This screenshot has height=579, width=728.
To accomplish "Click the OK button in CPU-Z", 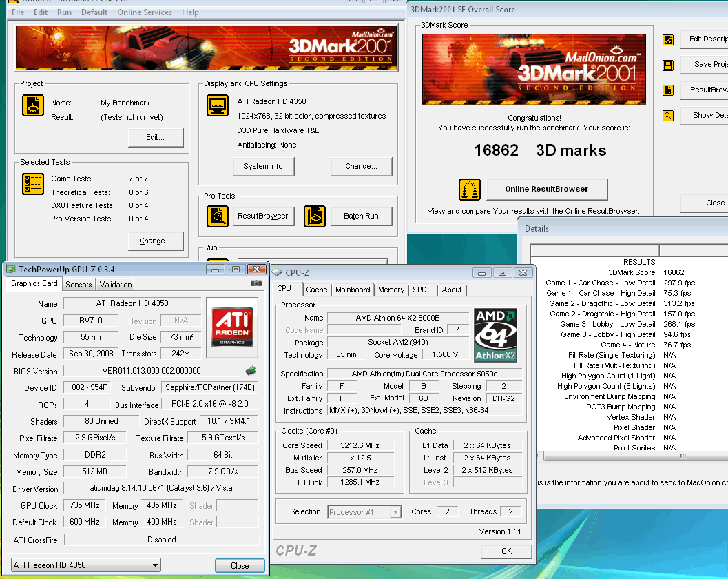I will point(506,551).
